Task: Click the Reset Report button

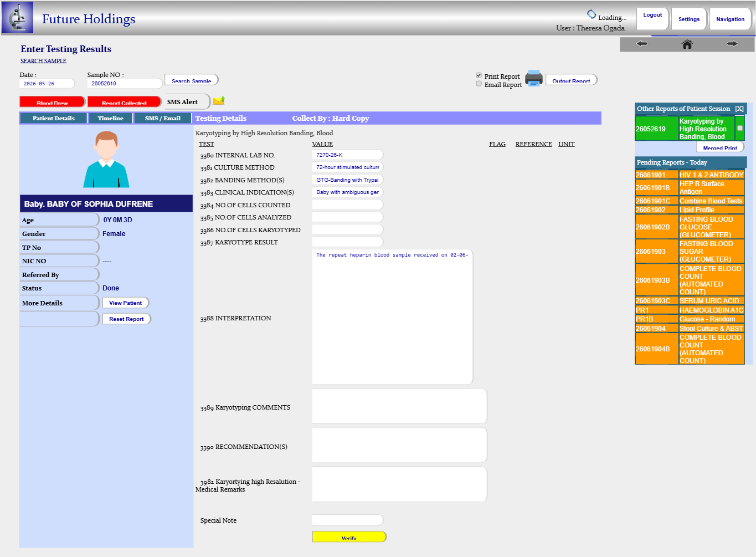Action: pyautogui.click(x=126, y=319)
